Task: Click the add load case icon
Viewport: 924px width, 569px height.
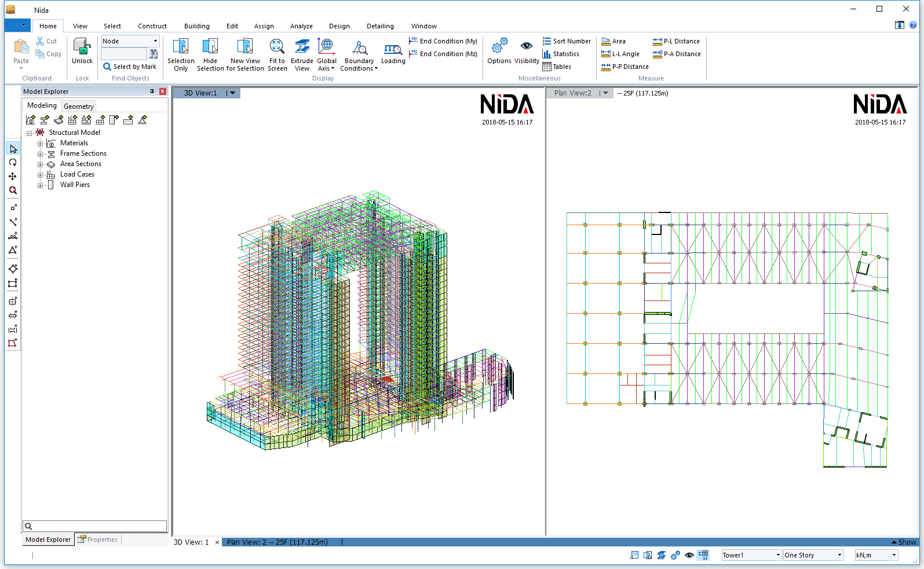Action: (72, 120)
